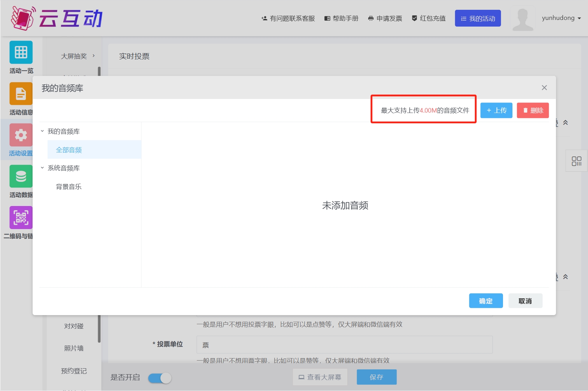Viewport: 588px width, 391px height.
Task: Open the 活动信息 document icon
Action: coord(21,93)
